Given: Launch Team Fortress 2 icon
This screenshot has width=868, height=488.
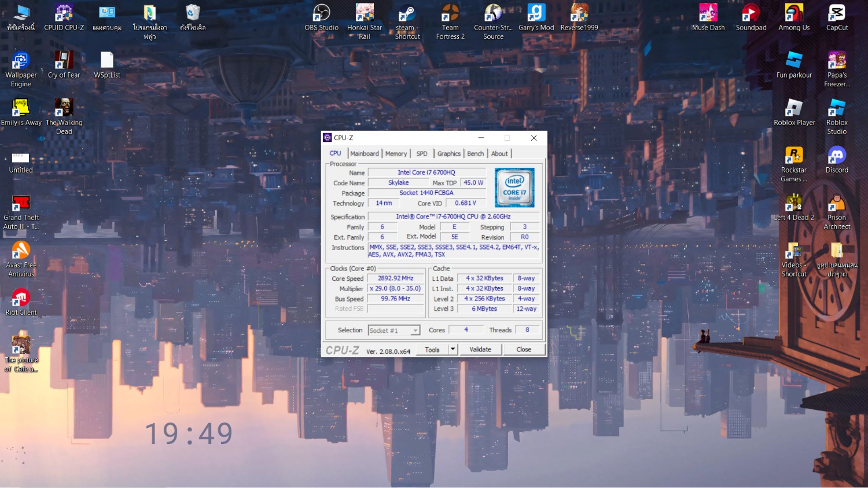Looking at the screenshot, I should tap(450, 21).
